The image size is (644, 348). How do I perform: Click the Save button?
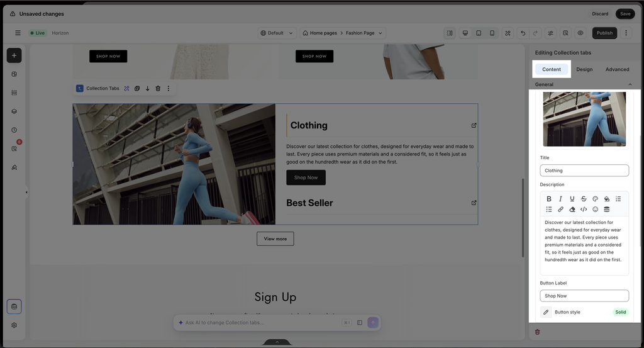coord(625,14)
